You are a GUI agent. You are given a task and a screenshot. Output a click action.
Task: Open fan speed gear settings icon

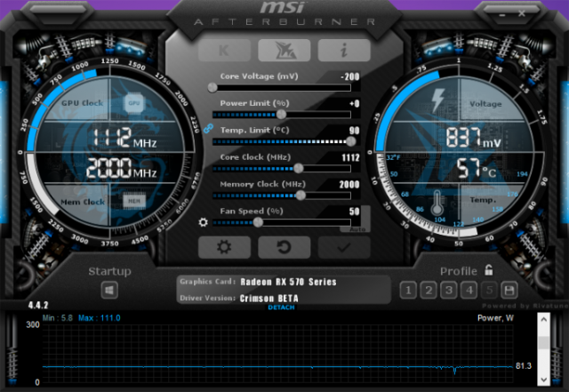(x=203, y=222)
